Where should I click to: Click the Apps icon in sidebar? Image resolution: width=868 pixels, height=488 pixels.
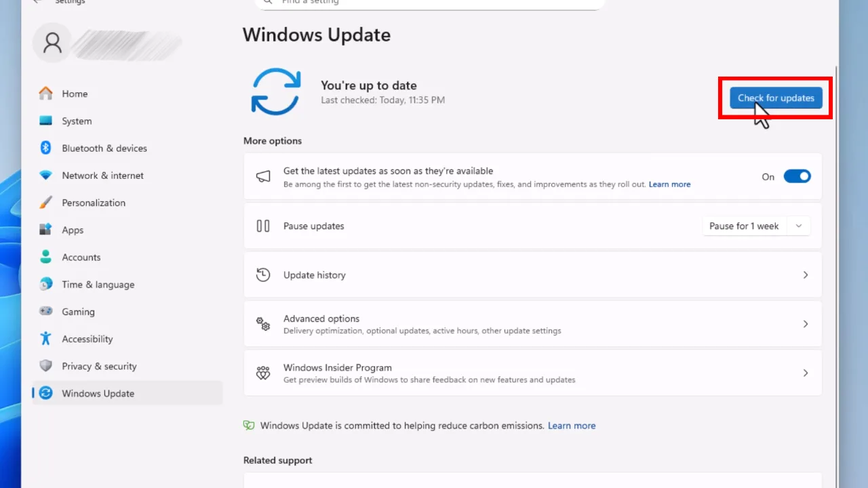point(45,230)
